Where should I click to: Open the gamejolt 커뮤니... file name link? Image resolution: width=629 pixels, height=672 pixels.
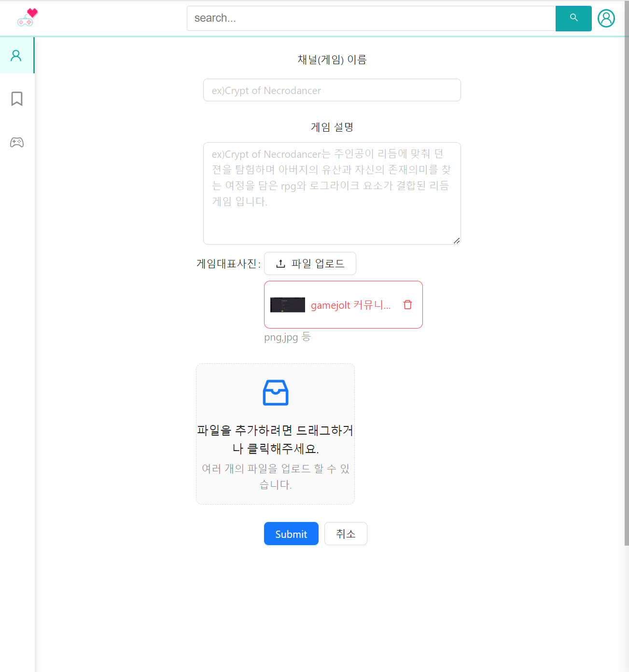point(351,305)
